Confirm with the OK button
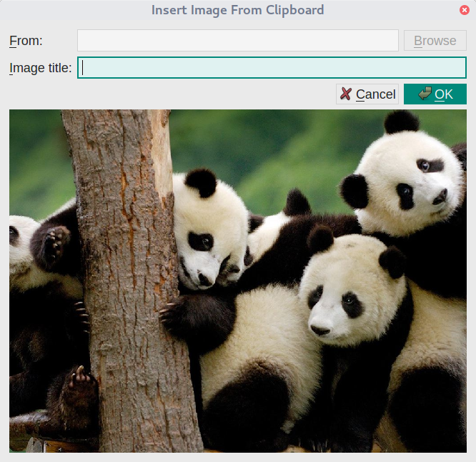This screenshot has height=462, width=476. [x=435, y=94]
